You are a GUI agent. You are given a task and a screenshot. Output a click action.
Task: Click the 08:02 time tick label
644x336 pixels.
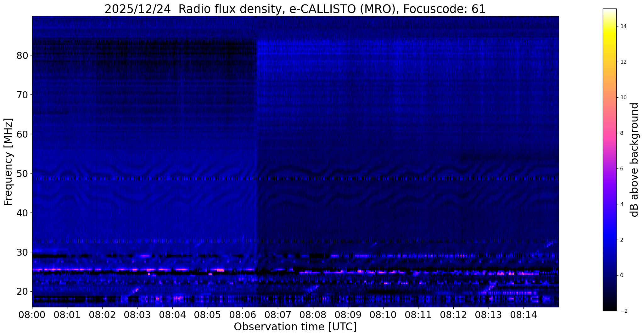(x=102, y=315)
